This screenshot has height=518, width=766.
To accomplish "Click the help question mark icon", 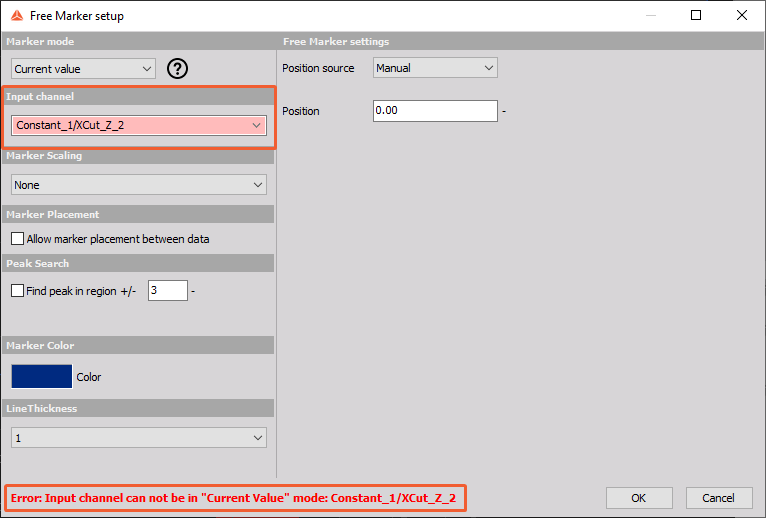I will tap(177, 68).
